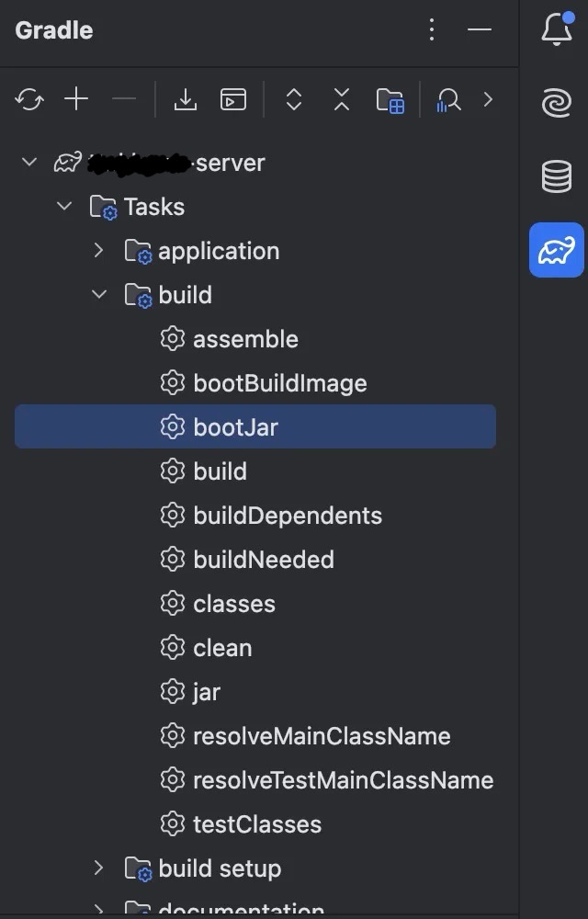Open the Notifications bell in the sidebar
The image size is (588, 919).
click(557, 29)
